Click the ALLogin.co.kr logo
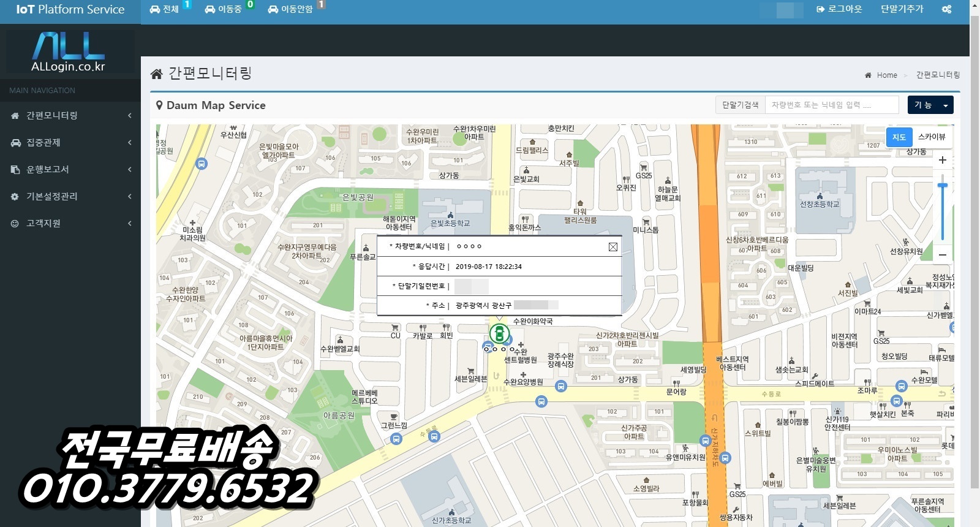The height and width of the screenshot is (527, 980). point(69,53)
